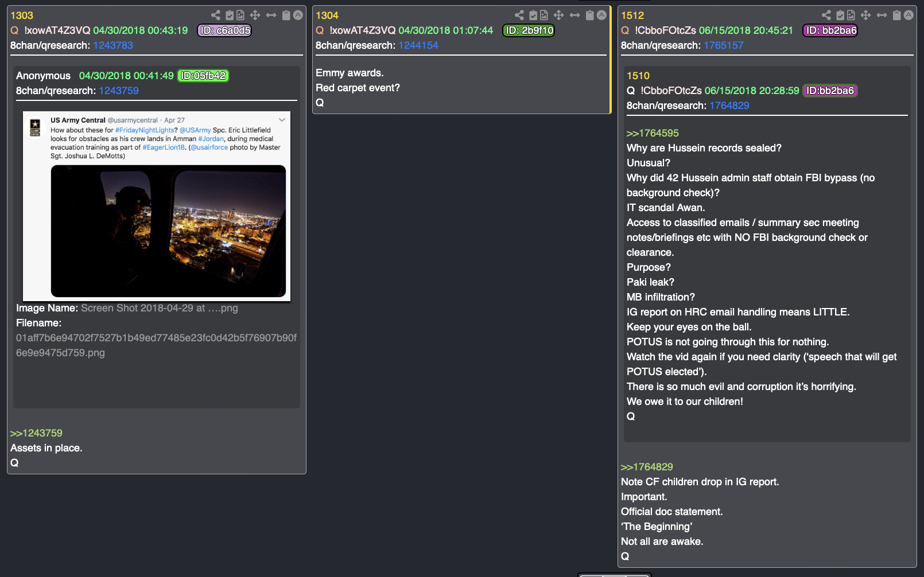Share post 1303 using share icon

tap(216, 15)
